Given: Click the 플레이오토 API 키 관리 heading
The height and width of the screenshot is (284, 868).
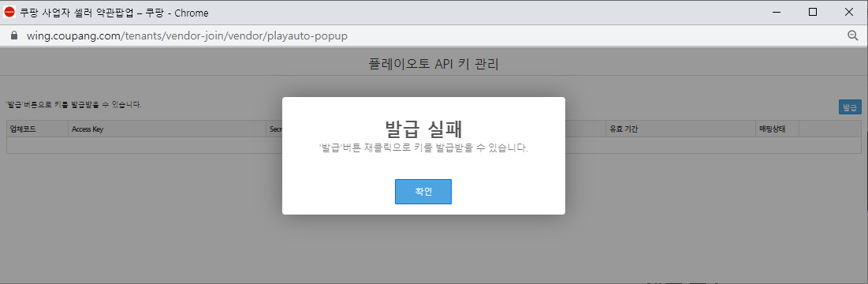Looking at the screenshot, I should [x=434, y=64].
